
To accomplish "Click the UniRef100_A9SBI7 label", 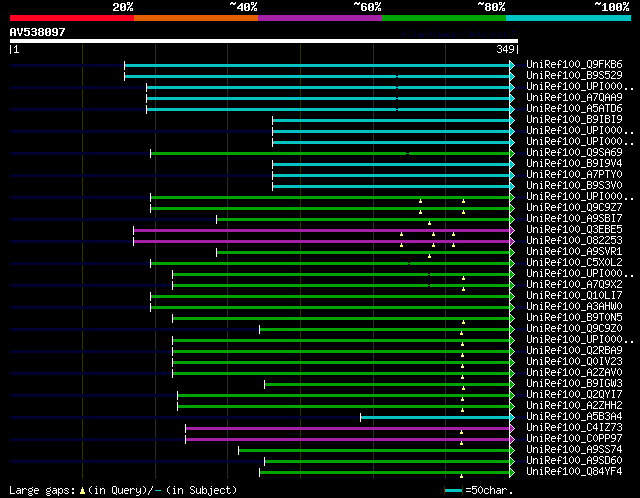I will click(x=574, y=218).
